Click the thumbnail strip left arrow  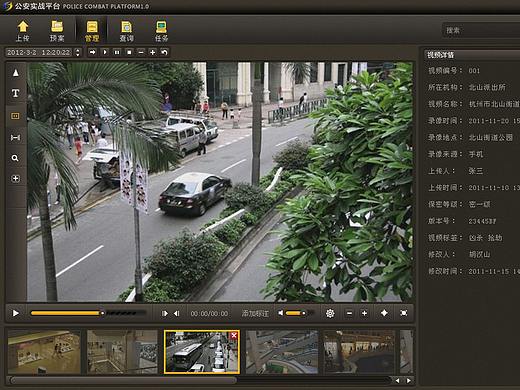(x=397, y=380)
